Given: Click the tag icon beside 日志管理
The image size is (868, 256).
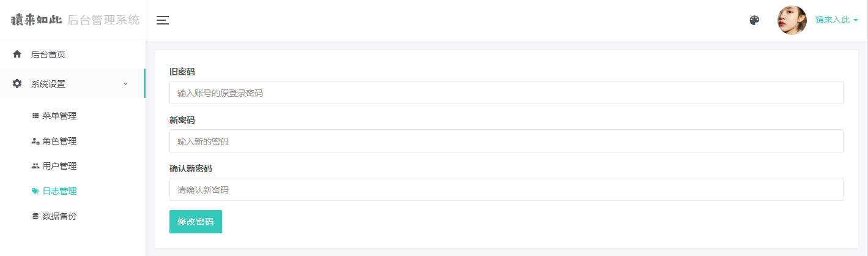Looking at the screenshot, I should click(x=35, y=191).
